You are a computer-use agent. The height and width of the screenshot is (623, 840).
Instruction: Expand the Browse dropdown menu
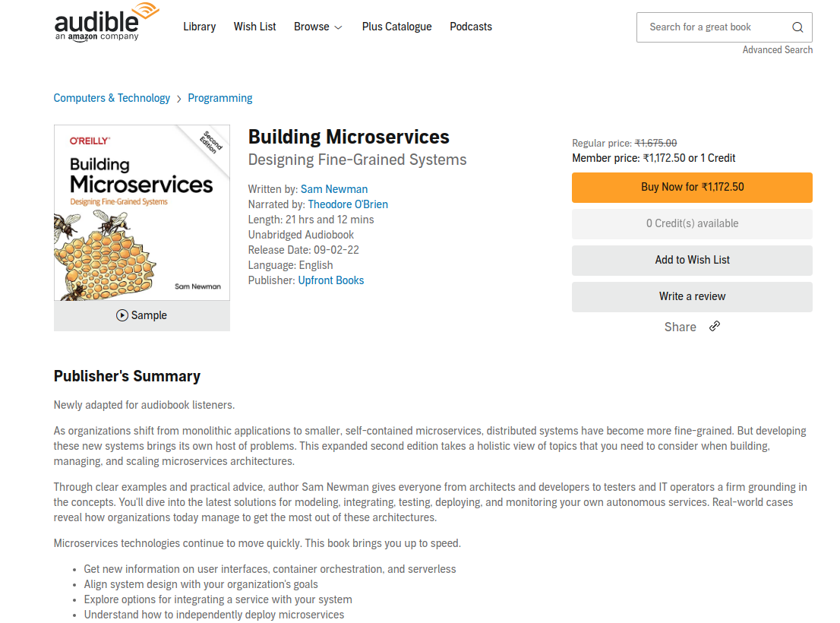point(317,27)
